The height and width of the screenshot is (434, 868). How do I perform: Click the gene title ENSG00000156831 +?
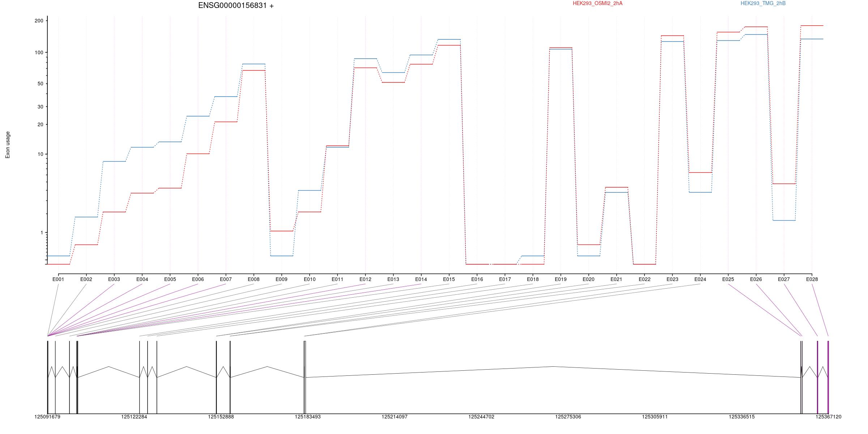(236, 5)
